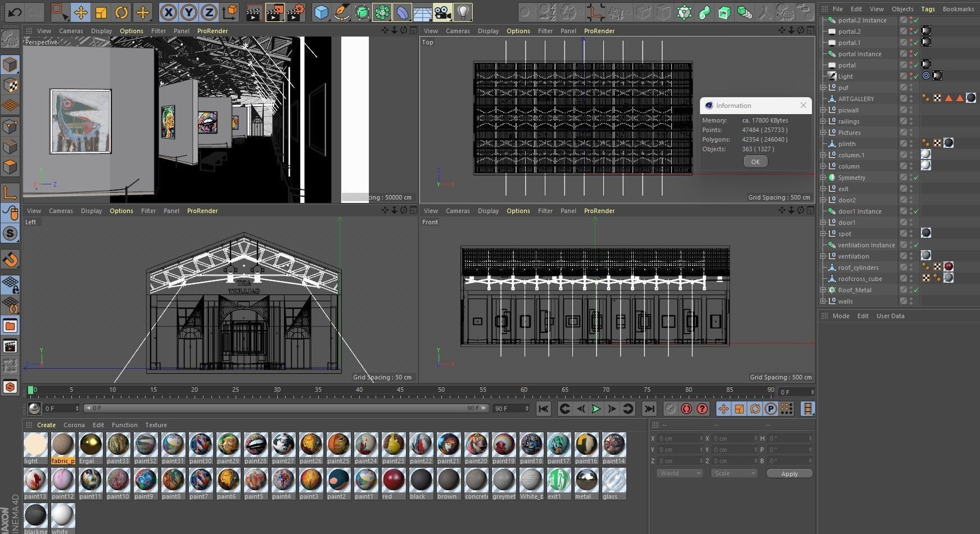The image size is (980, 534).
Task: Select the Rotate tool in top toolbar
Action: 121,12
